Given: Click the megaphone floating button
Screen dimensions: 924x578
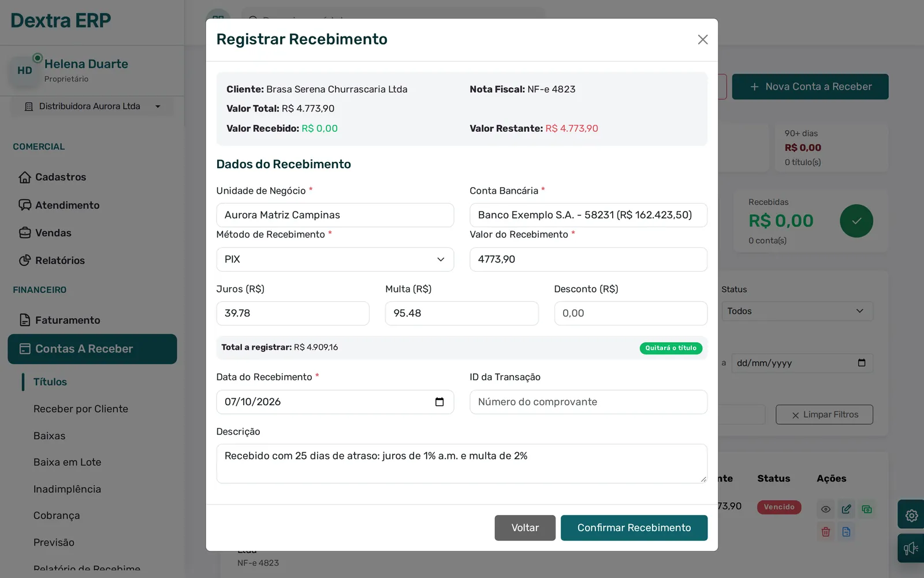Looking at the screenshot, I should click(x=911, y=548).
